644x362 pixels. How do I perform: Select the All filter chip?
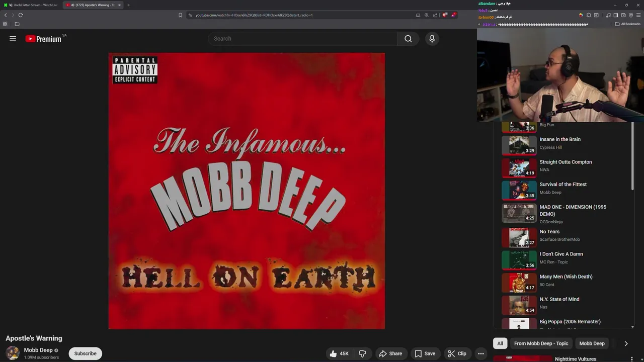coord(500,343)
